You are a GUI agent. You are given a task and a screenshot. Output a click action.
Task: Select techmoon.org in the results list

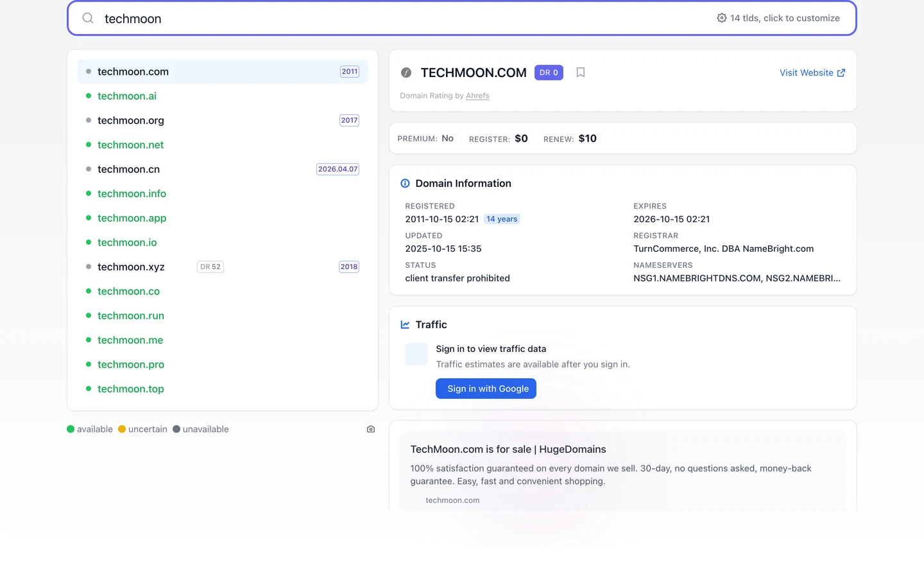click(x=223, y=120)
